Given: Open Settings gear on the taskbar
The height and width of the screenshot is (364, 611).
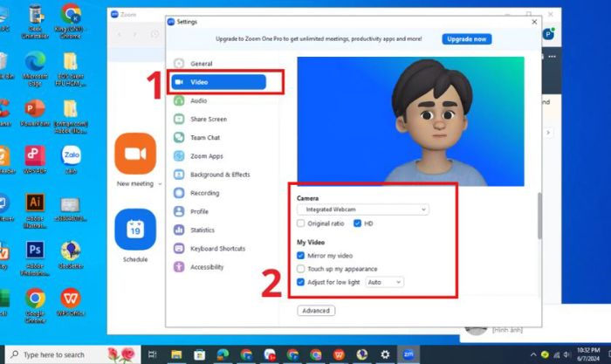Looking at the screenshot, I should [x=385, y=354].
